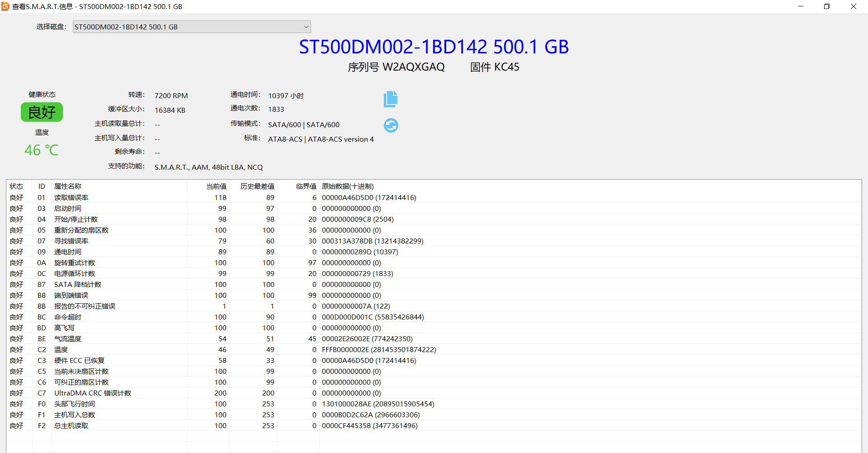
Task: Click raw value 000D000D001C (55835426844)
Action: click(373, 317)
